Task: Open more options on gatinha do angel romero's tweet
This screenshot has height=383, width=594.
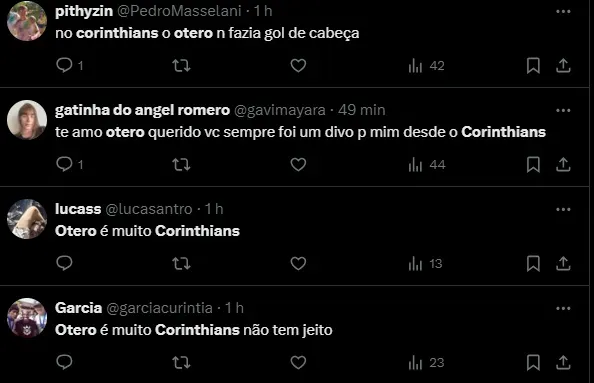Action: [563, 110]
